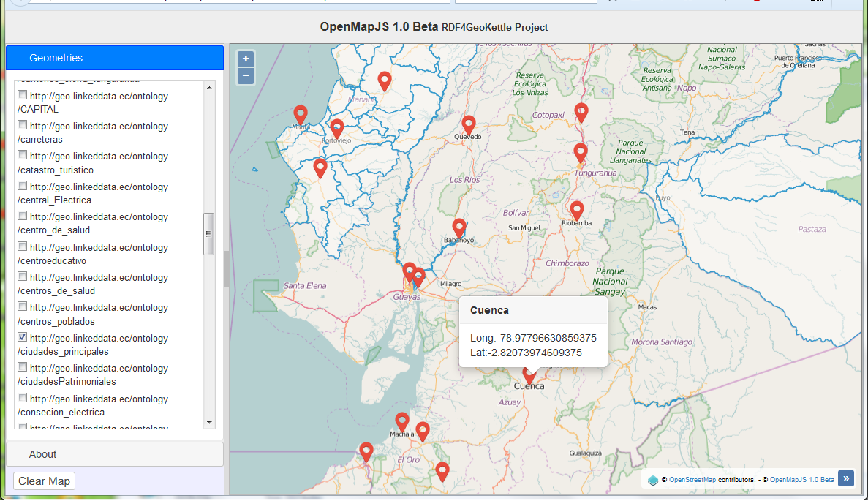This screenshot has width=868, height=501.
Task: Click the map marker over Manta
Action: coord(300,115)
